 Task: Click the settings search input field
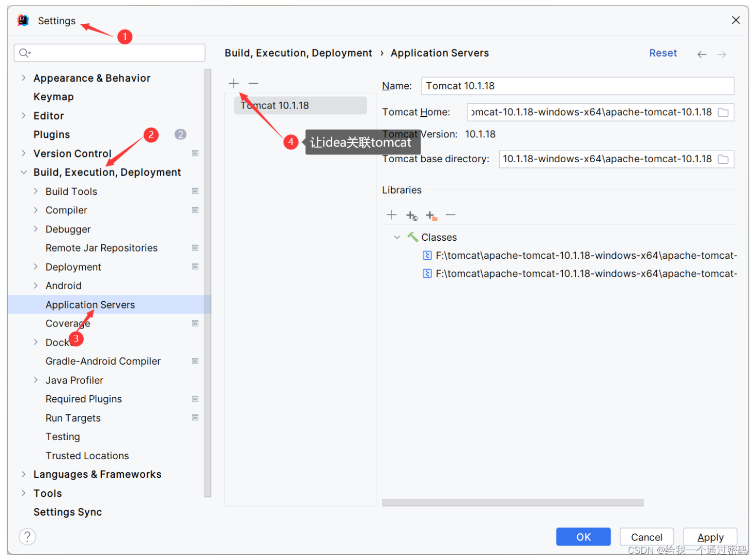[110, 53]
